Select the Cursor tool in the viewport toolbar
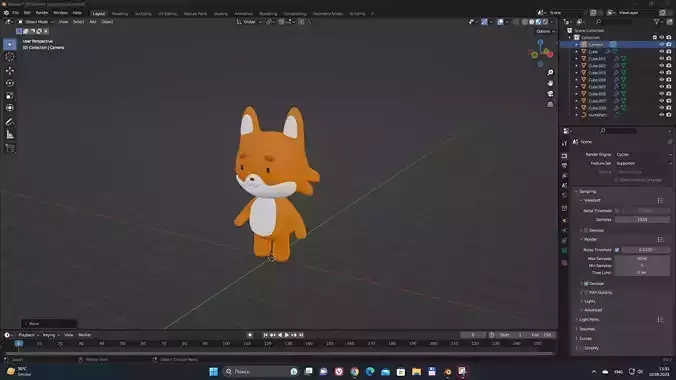 (x=9, y=57)
